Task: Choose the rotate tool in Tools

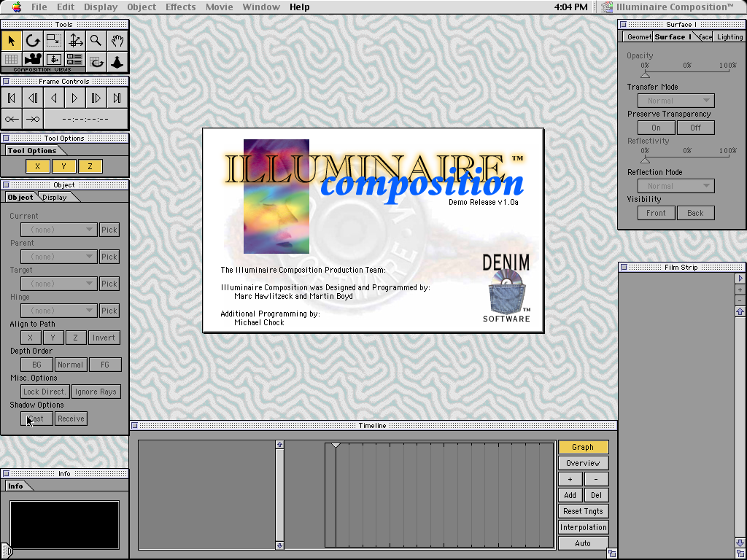Action: [x=32, y=41]
